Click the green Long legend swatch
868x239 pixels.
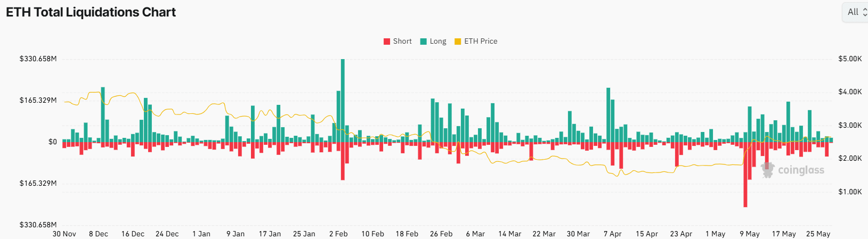tap(424, 42)
